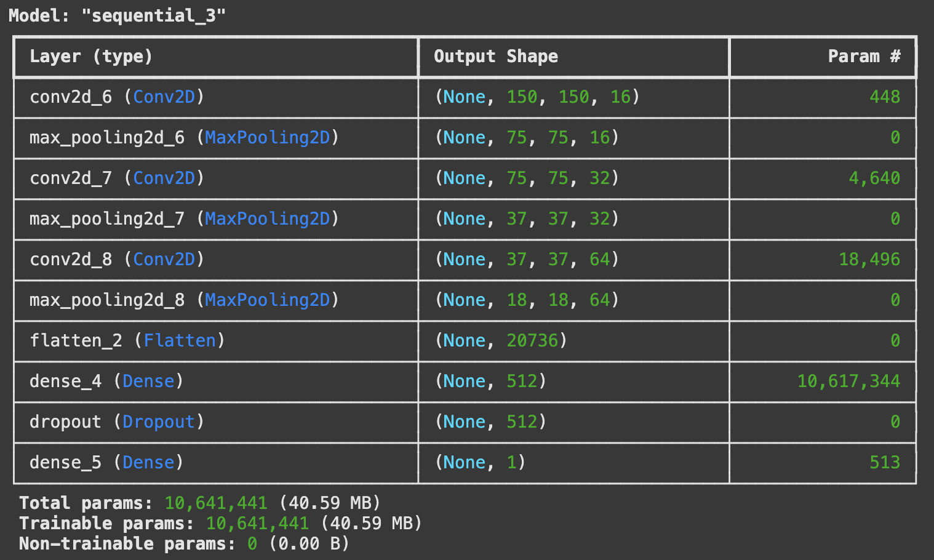Click the dense_4 parameter count 10,617,344
The width and height of the screenshot is (934, 560).
[x=848, y=382]
